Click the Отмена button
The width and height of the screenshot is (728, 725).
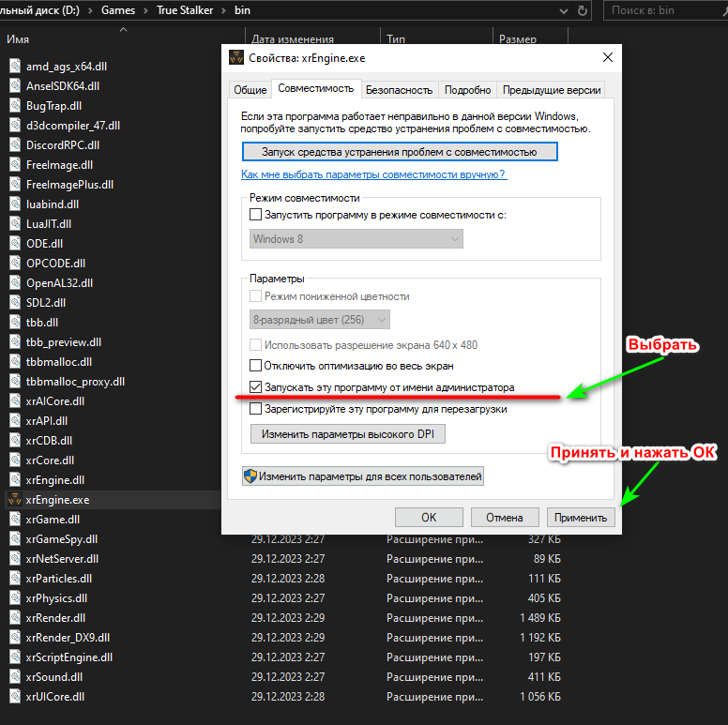click(x=505, y=518)
